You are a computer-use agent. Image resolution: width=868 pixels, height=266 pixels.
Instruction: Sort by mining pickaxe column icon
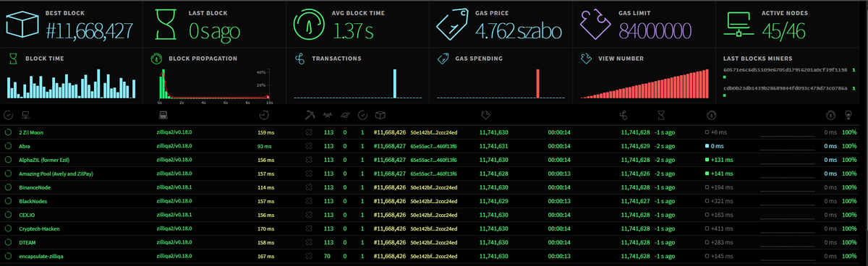pyautogui.click(x=310, y=114)
